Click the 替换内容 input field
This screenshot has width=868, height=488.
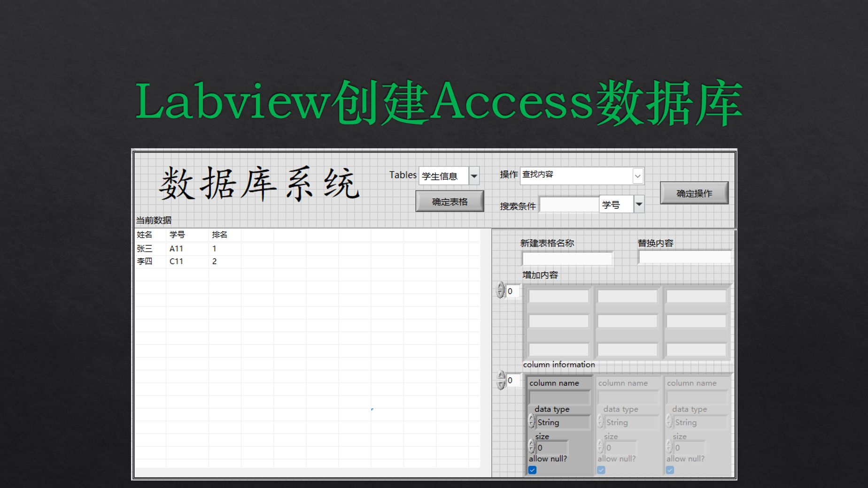684,257
